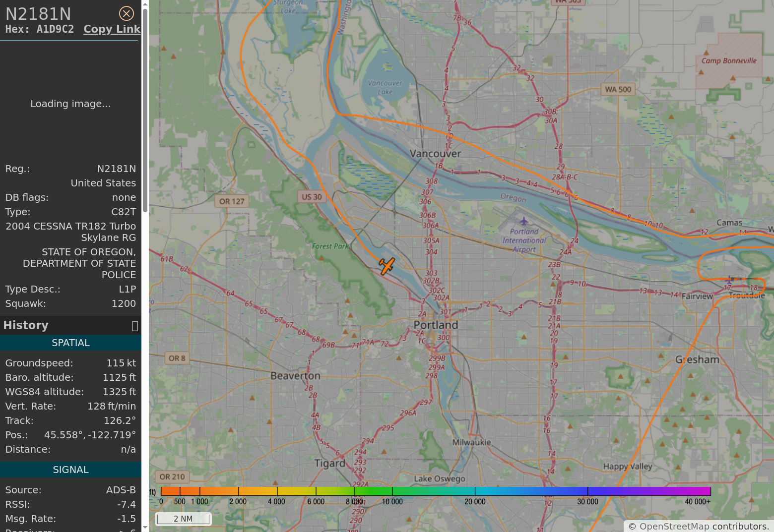The width and height of the screenshot is (774, 532).
Task: Click the OR 210 route shield
Action: point(172,477)
